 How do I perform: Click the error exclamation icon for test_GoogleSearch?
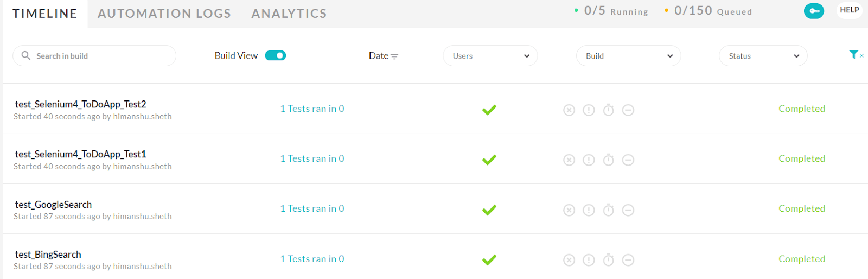coord(589,210)
